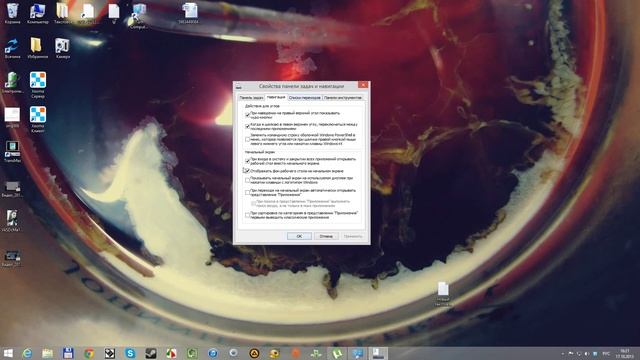Switch to the Панель задач tab
The width and height of the screenshot is (640, 360).
click(x=251, y=98)
